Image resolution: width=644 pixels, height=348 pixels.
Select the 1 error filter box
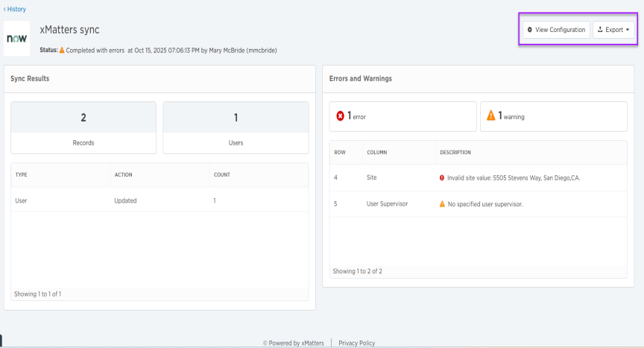(402, 116)
